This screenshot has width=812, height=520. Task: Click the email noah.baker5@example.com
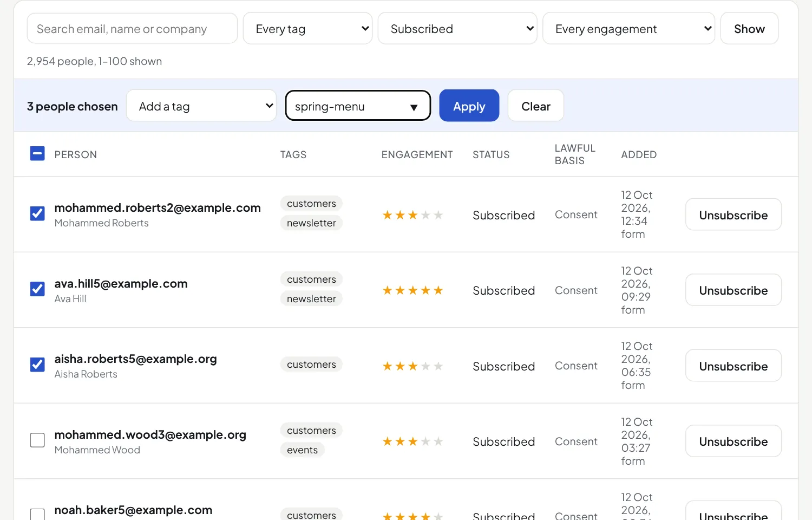[x=133, y=510]
